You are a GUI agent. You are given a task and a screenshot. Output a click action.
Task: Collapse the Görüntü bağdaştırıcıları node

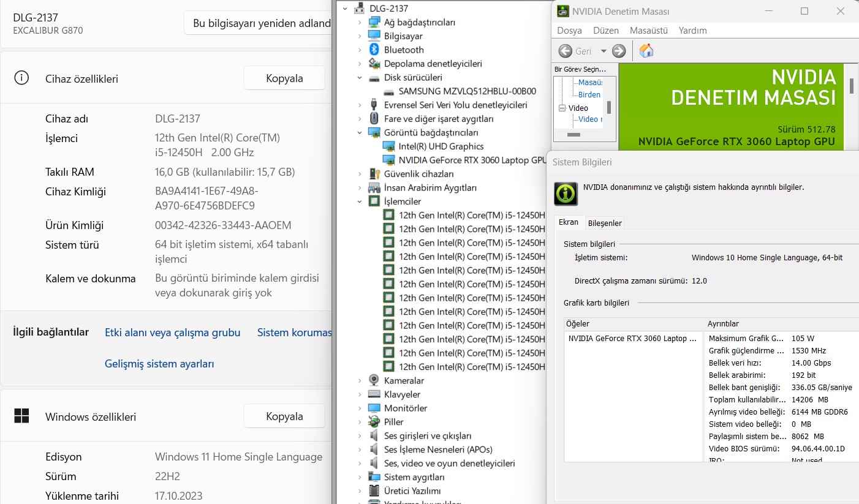tap(360, 132)
